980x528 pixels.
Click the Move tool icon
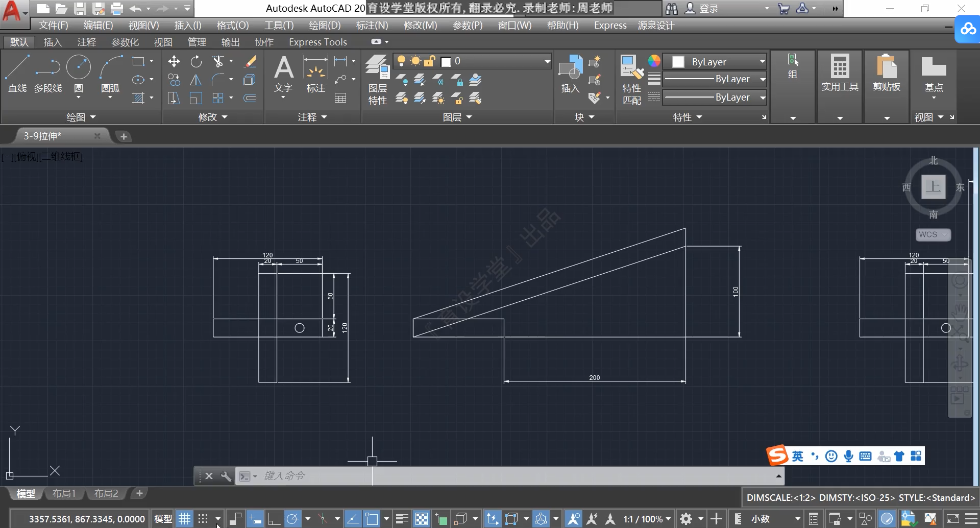174,62
